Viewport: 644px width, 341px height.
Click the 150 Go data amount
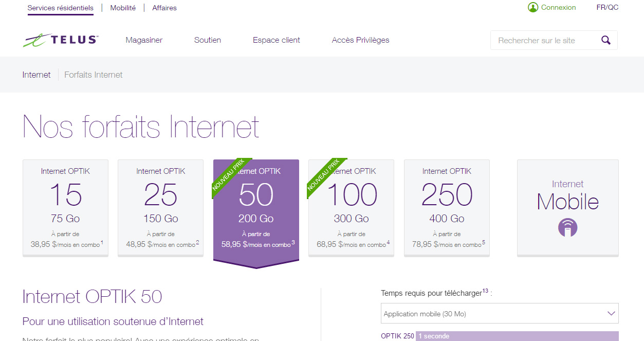pyautogui.click(x=161, y=219)
